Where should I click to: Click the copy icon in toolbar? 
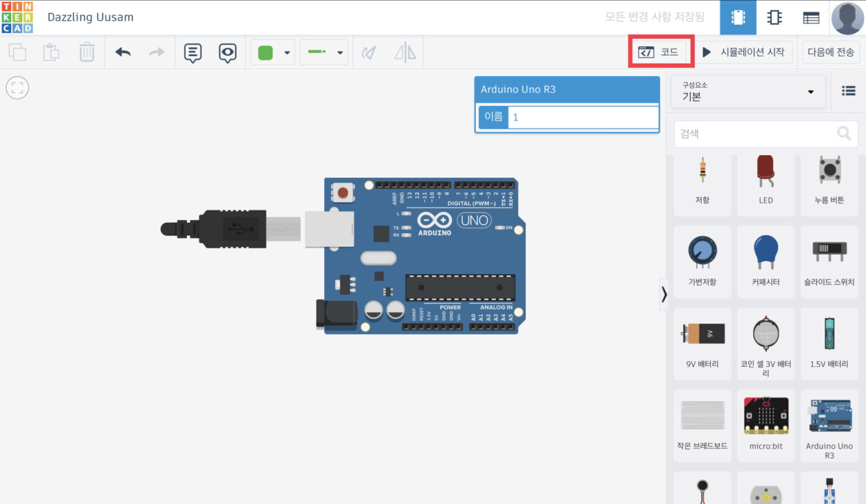point(17,52)
